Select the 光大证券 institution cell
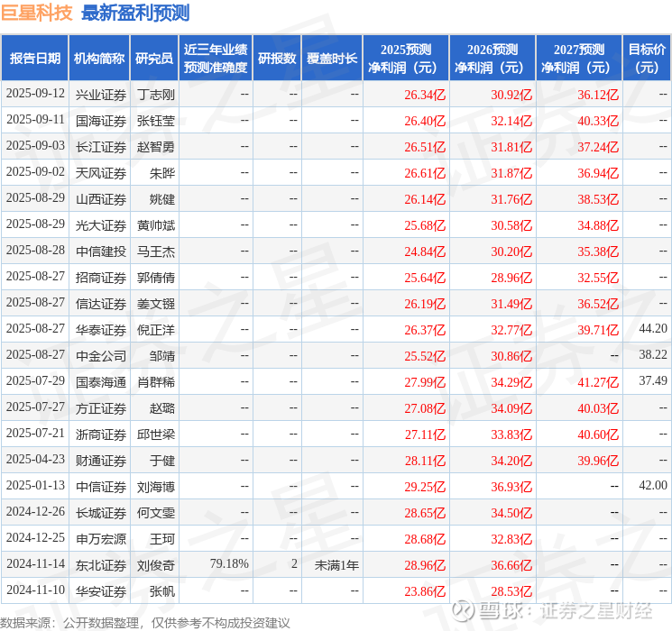672x631 pixels. [101, 225]
